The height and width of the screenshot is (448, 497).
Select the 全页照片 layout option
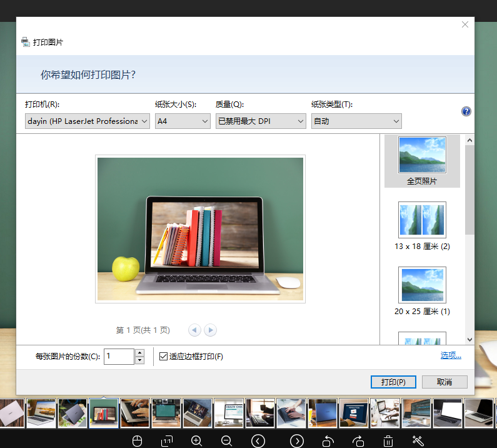tap(422, 161)
